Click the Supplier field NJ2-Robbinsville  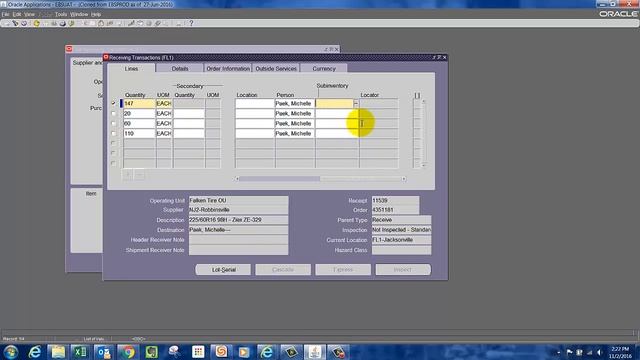click(238, 210)
